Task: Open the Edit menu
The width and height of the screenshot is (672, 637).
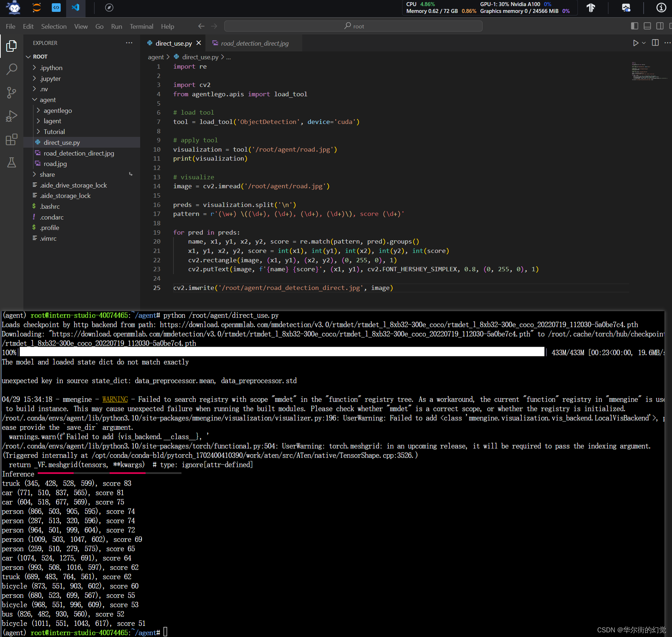Action: (x=28, y=26)
